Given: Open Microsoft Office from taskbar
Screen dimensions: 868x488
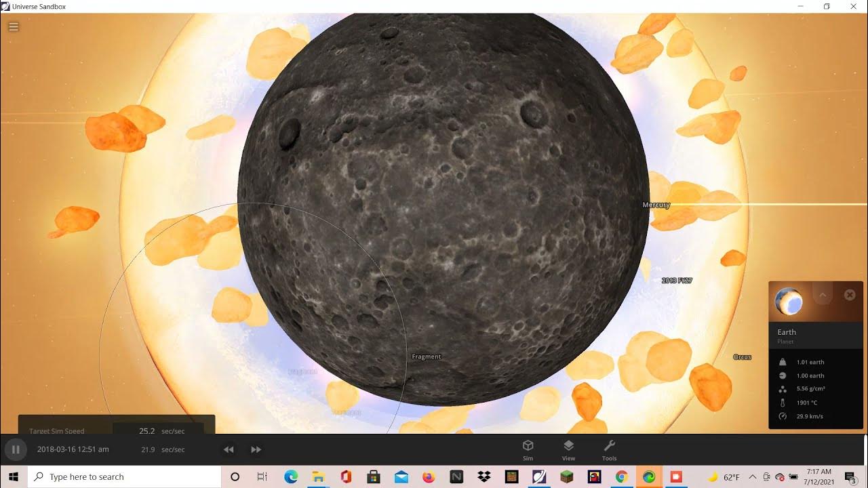Looking at the screenshot, I should click(346, 476).
